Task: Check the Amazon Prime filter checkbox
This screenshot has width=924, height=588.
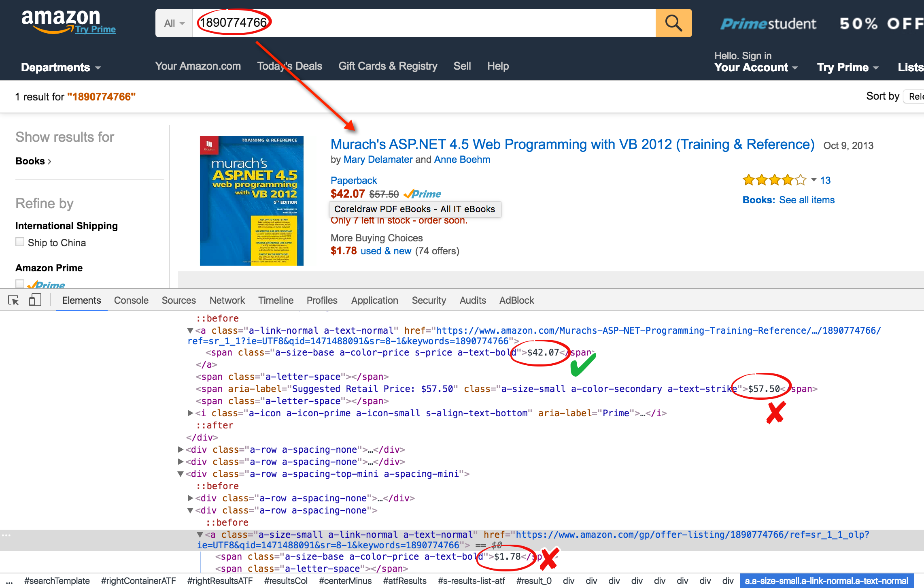Action: point(20,283)
